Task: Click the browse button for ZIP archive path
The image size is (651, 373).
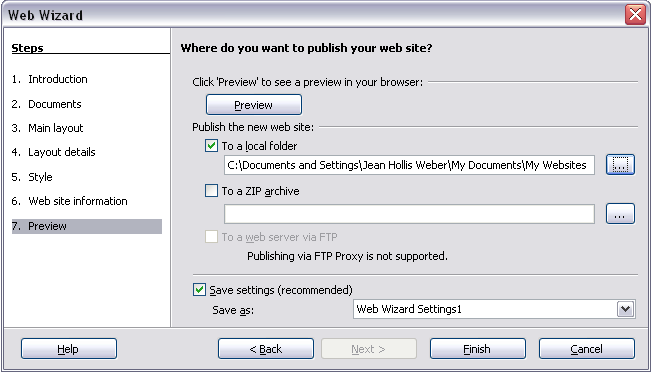Action: 620,214
